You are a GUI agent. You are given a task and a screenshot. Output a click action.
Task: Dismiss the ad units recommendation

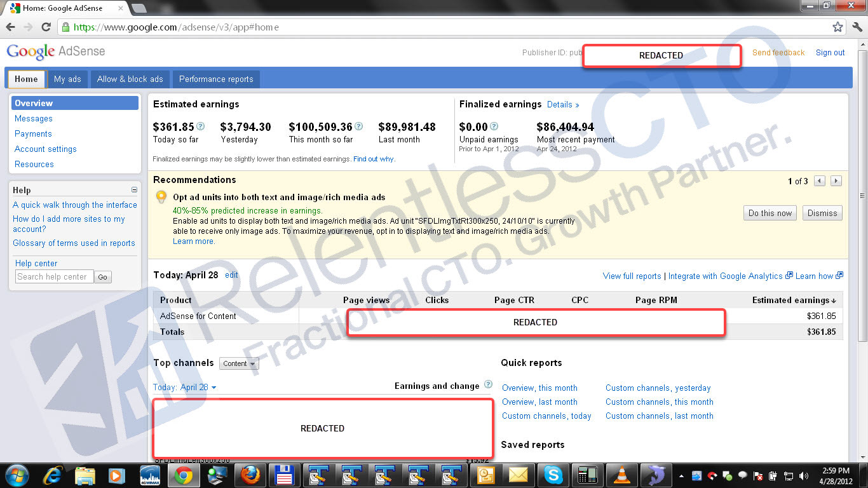pyautogui.click(x=822, y=213)
